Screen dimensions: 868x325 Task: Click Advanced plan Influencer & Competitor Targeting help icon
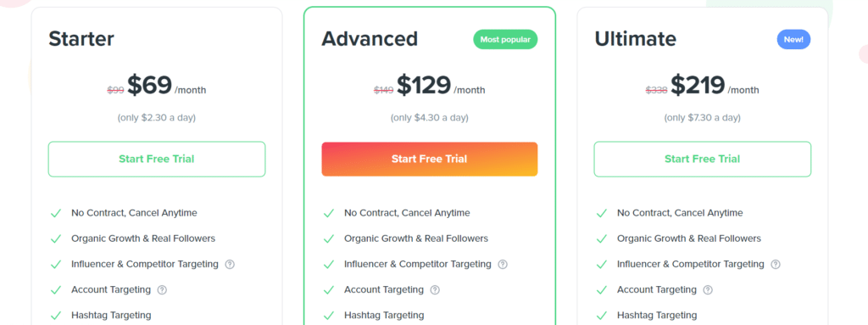(x=503, y=265)
